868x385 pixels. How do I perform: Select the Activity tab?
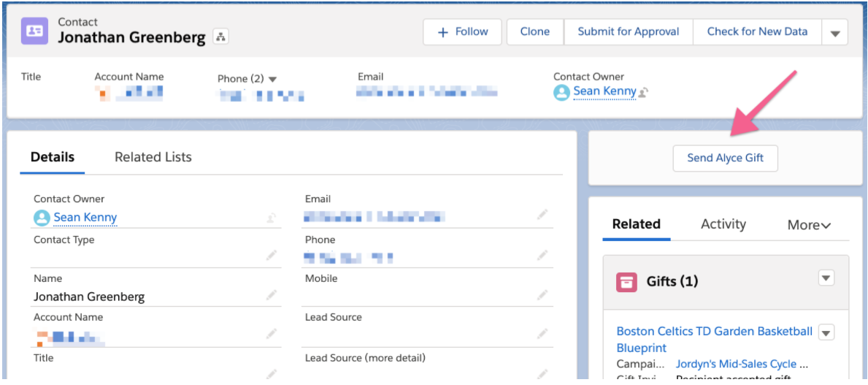(723, 224)
